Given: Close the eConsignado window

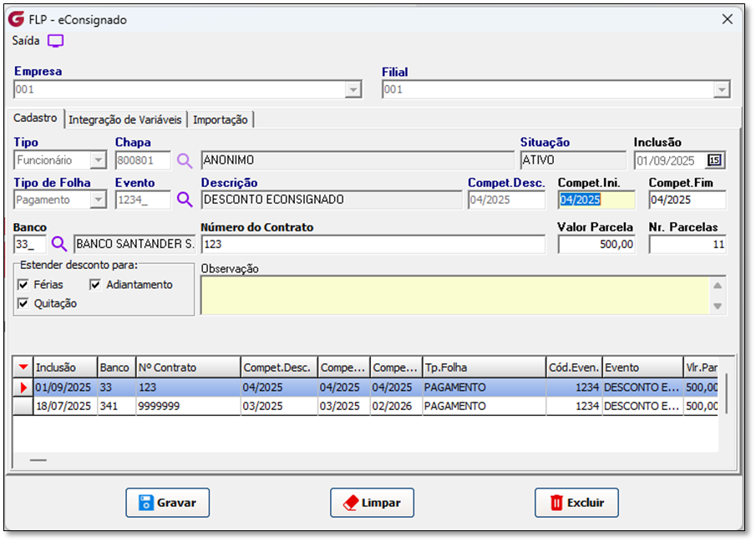Looking at the screenshot, I should pyautogui.click(x=727, y=19).
